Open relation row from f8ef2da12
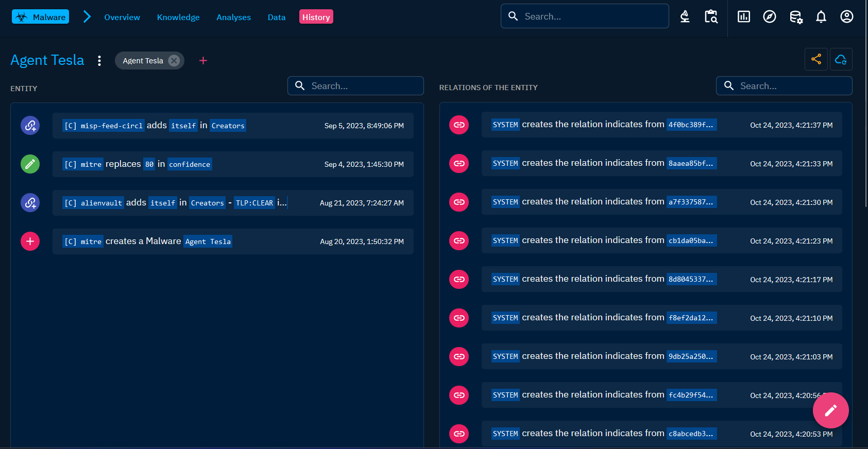 point(662,318)
